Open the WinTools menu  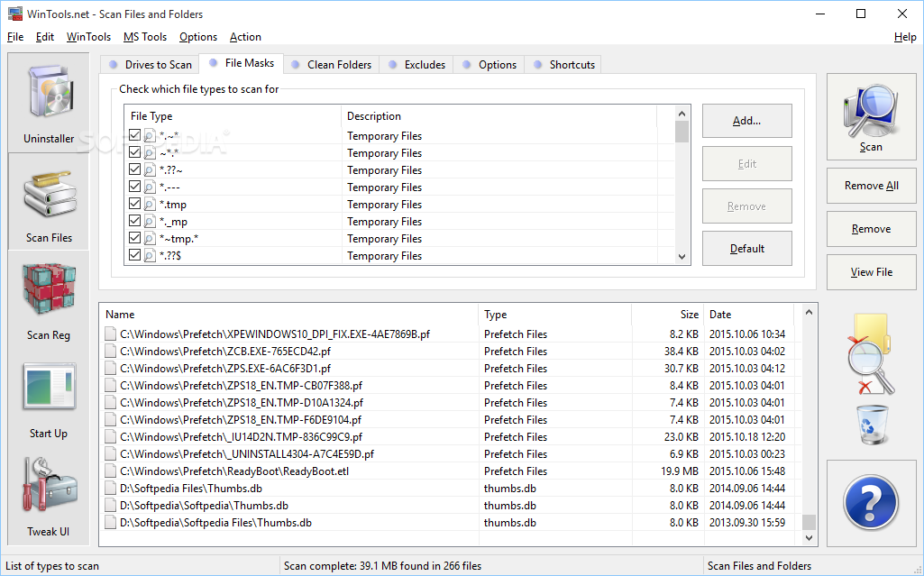click(x=88, y=37)
